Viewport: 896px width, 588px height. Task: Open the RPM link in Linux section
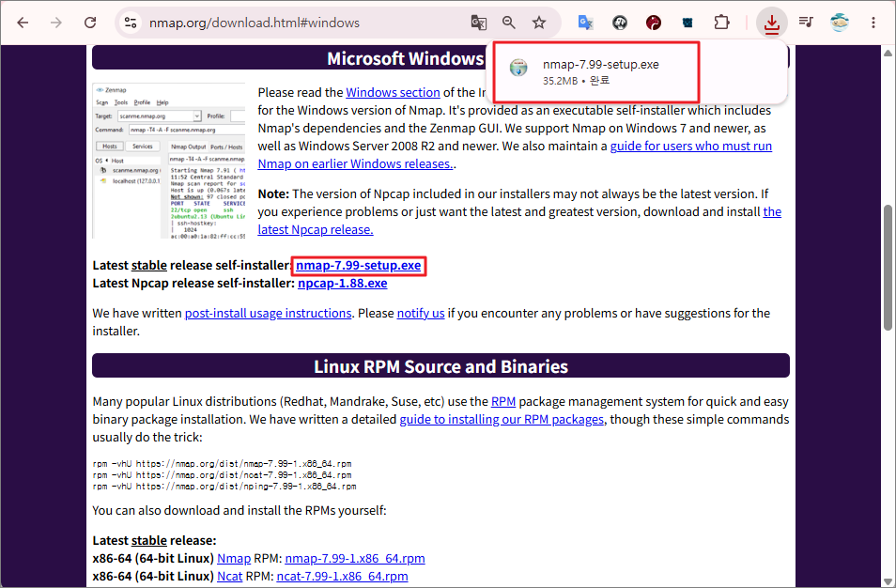pyautogui.click(x=503, y=402)
